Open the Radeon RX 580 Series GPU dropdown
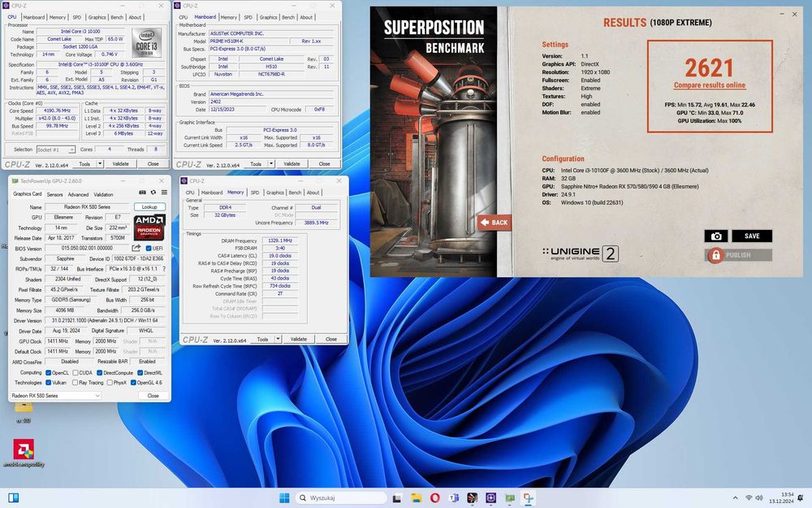812x508 pixels. (x=55, y=396)
